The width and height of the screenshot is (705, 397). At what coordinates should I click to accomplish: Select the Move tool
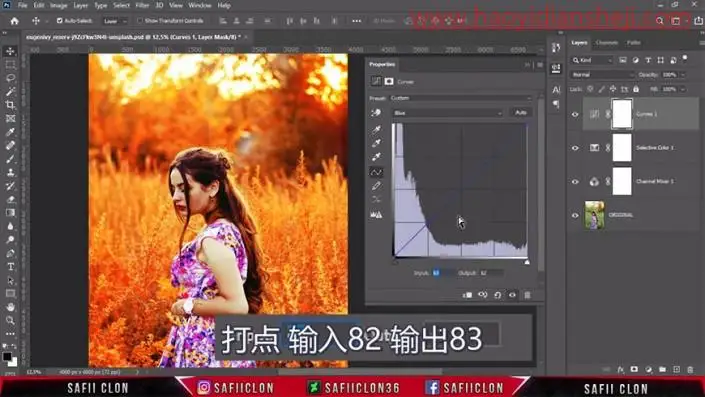coord(10,51)
